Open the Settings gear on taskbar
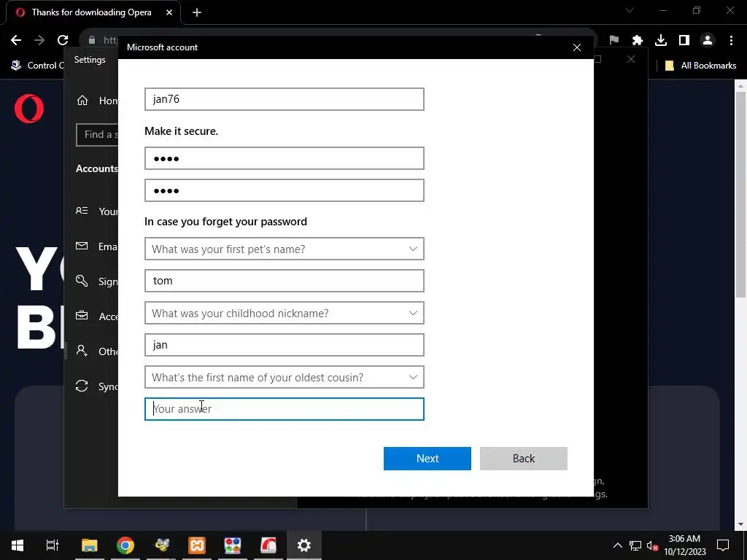This screenshot has width=747, height=560. pyautogui.click(x=304, y=545)
